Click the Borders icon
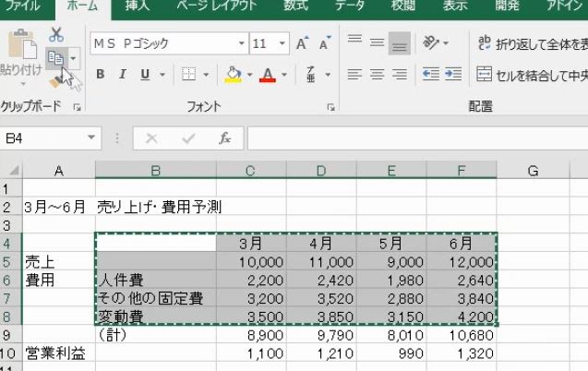 (x=188, y=74)
